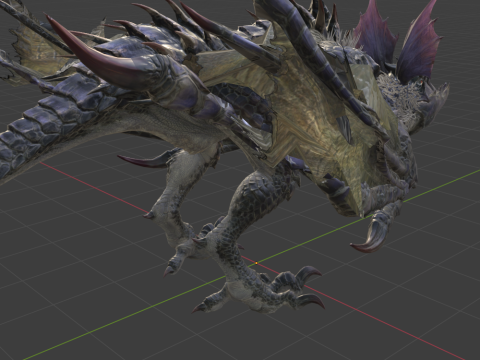Click the orange object origin dot
Viewport: 480px width, 360px height.
256,263
